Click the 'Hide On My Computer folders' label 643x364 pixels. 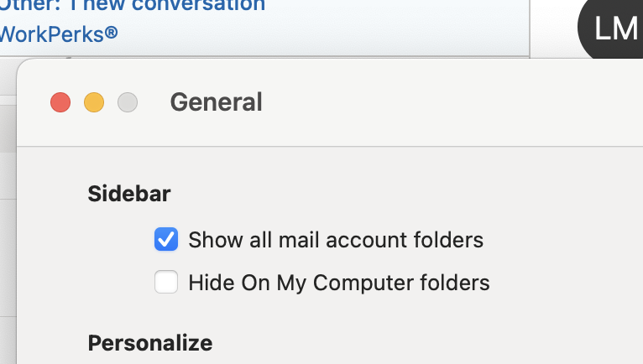[x=339, y=283]
